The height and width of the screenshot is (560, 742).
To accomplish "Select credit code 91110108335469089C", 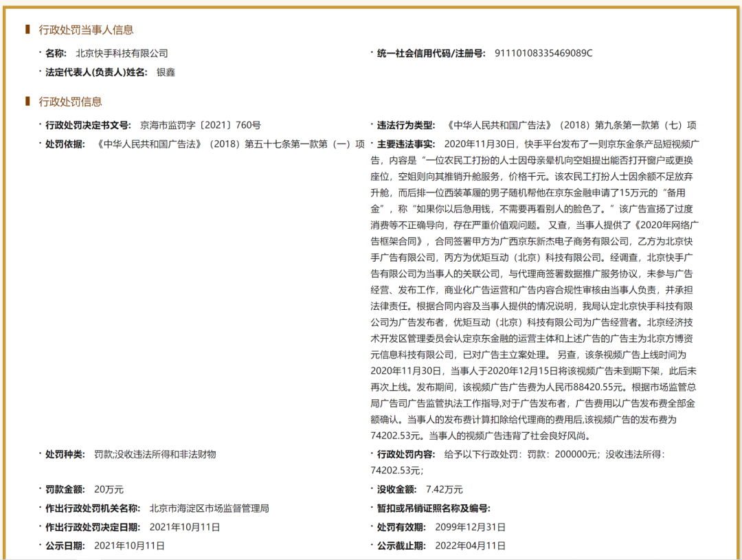I will [543, 53].
